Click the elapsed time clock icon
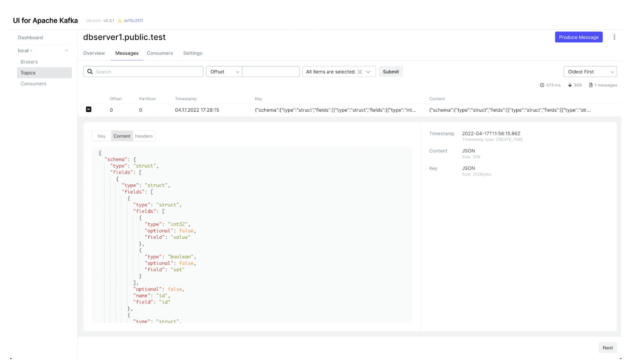This screenshot has height=364, width=635. tap(542, 85)
